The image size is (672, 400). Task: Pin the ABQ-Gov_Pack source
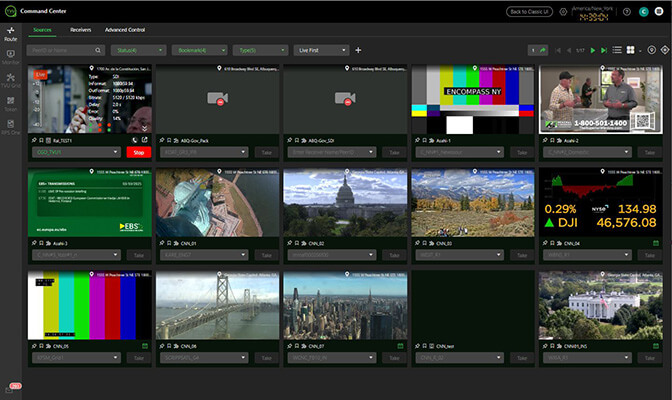(x=162, y=140)
